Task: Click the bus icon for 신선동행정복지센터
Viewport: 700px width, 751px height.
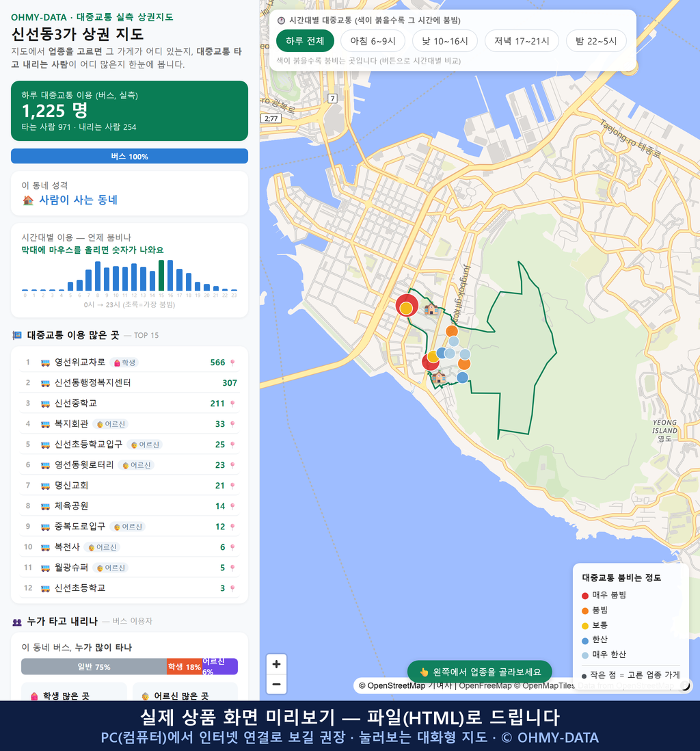Action: (x=45, y=383)
